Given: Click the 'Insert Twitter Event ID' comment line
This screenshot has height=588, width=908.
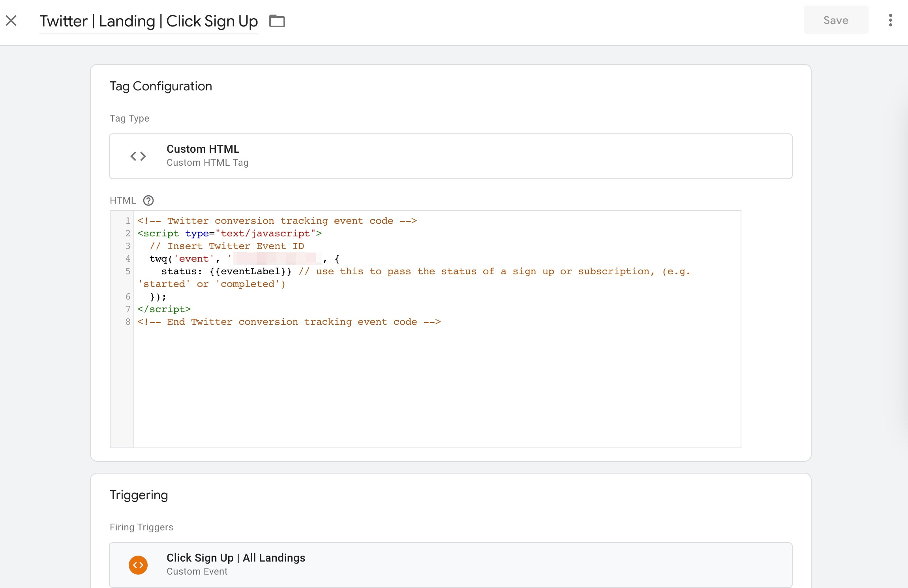Looking at the screenshot, I should 227,246.
